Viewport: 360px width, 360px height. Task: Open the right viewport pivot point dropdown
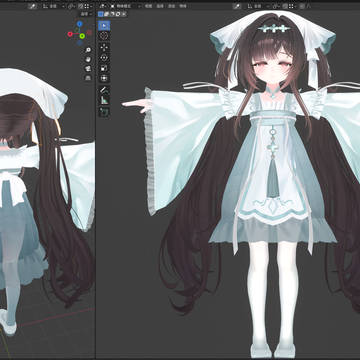coord(276,6)
